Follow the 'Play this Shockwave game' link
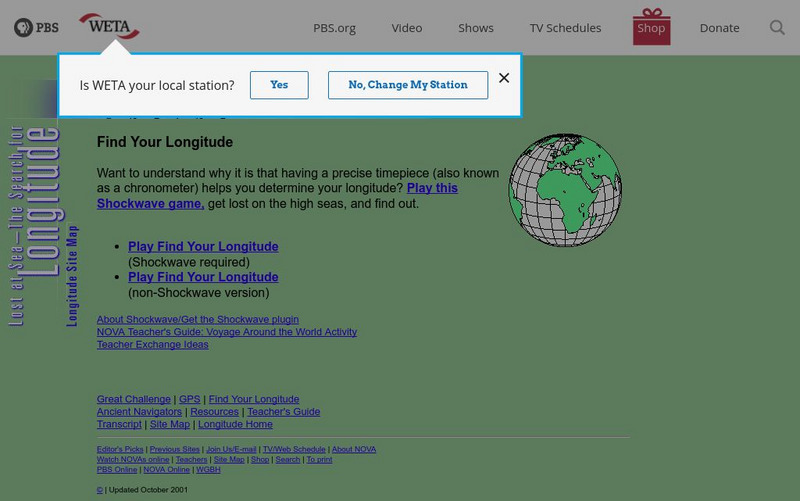The height and width of the screenshot is (501, 800). point(432,188)
